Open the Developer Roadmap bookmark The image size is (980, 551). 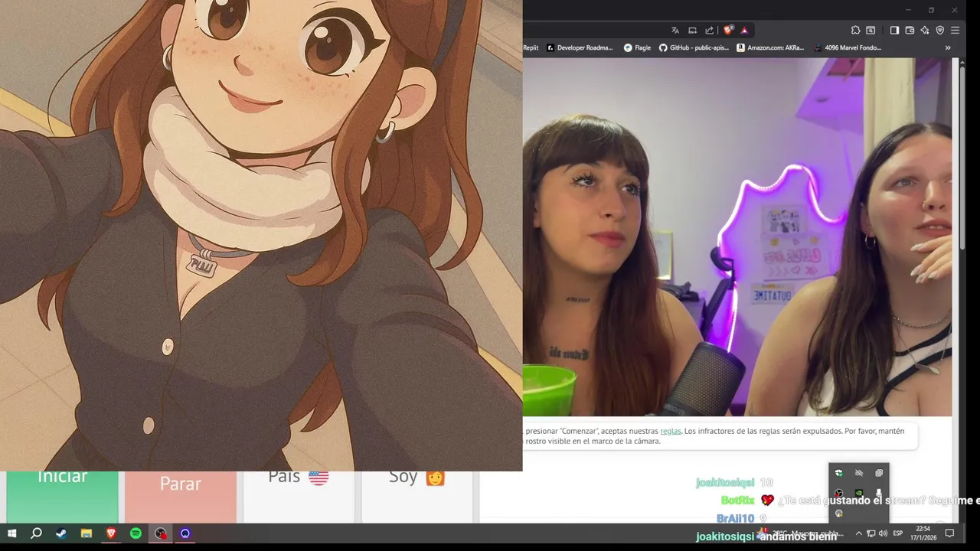click(x=580, y=47)
